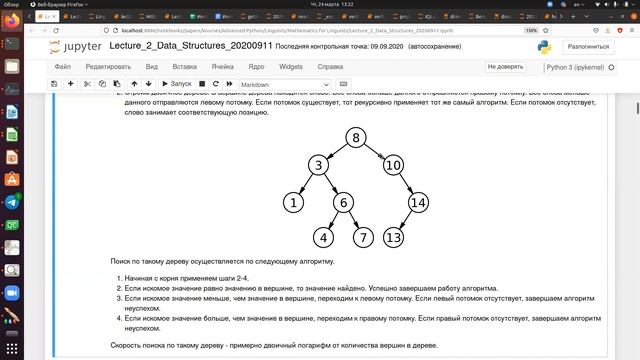Image resolution: width=640 pixels, height=360 pixels.
Task: Open the Редактировать menu
Action: tap(108, 67)
